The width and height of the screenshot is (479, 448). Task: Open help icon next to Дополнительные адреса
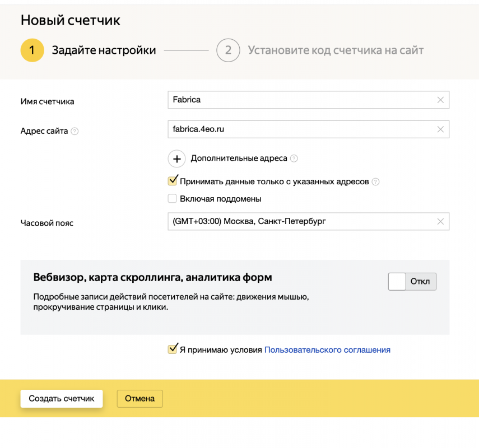(294, 158)
